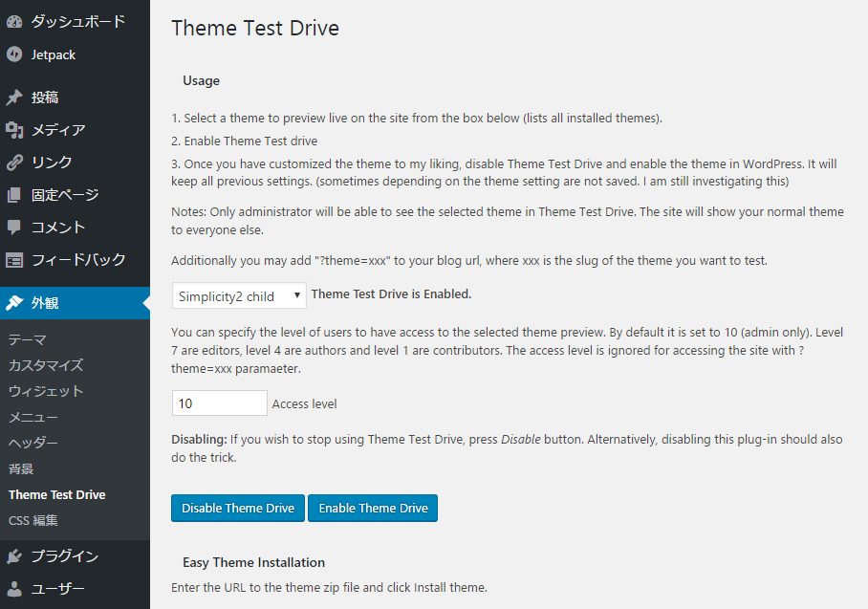Expand the Simplicity2 child theme dropdown
868x609 pixels.
point(239,295)
